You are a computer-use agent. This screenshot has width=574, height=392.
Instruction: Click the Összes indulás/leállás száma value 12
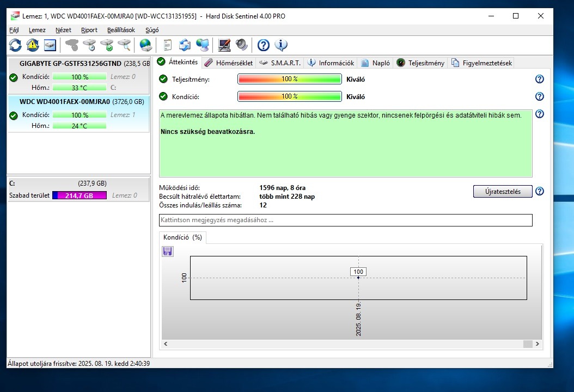pos(263,205)
